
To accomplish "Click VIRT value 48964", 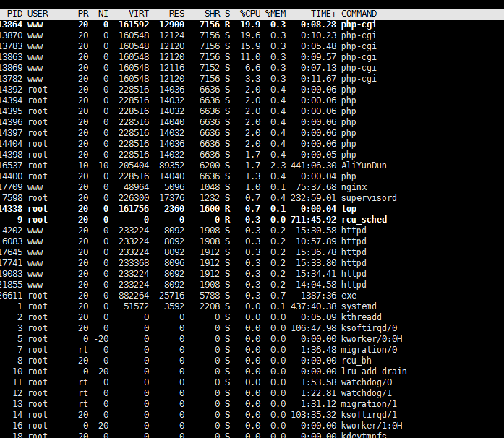I will 136,187.
